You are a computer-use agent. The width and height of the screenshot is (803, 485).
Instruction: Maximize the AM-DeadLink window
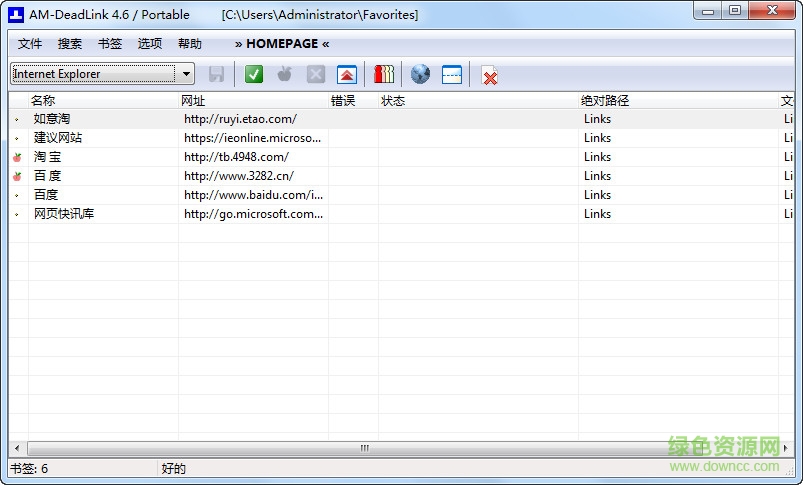click(735, 11)
